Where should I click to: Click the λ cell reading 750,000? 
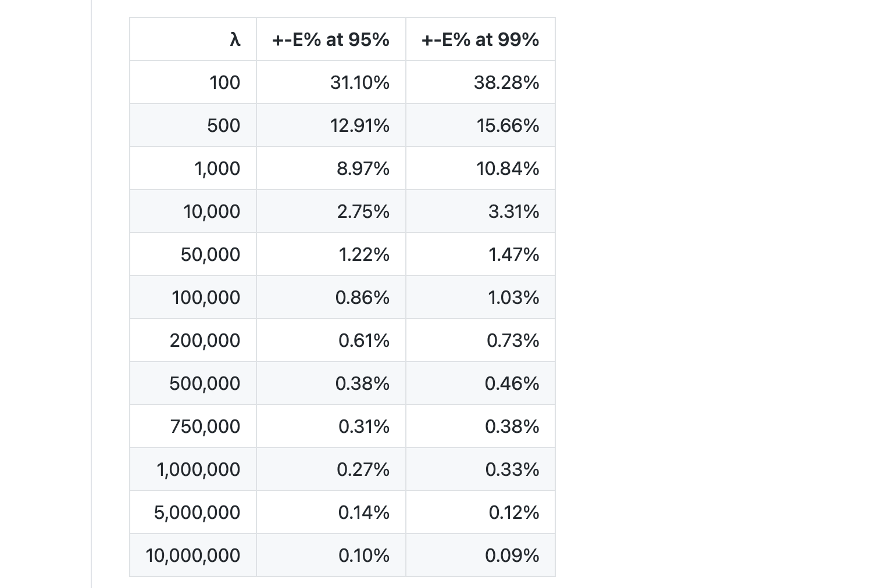(x=205, y=426)
